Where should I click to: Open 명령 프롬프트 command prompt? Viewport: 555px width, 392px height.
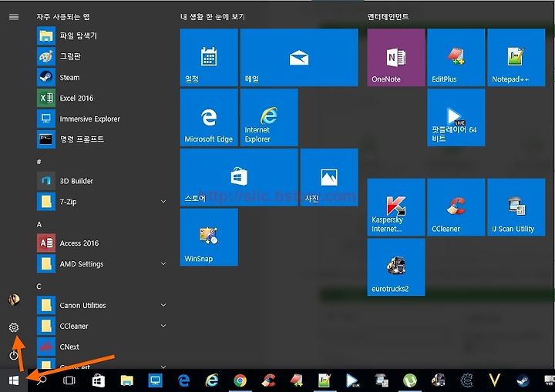[x=102, y=139]
